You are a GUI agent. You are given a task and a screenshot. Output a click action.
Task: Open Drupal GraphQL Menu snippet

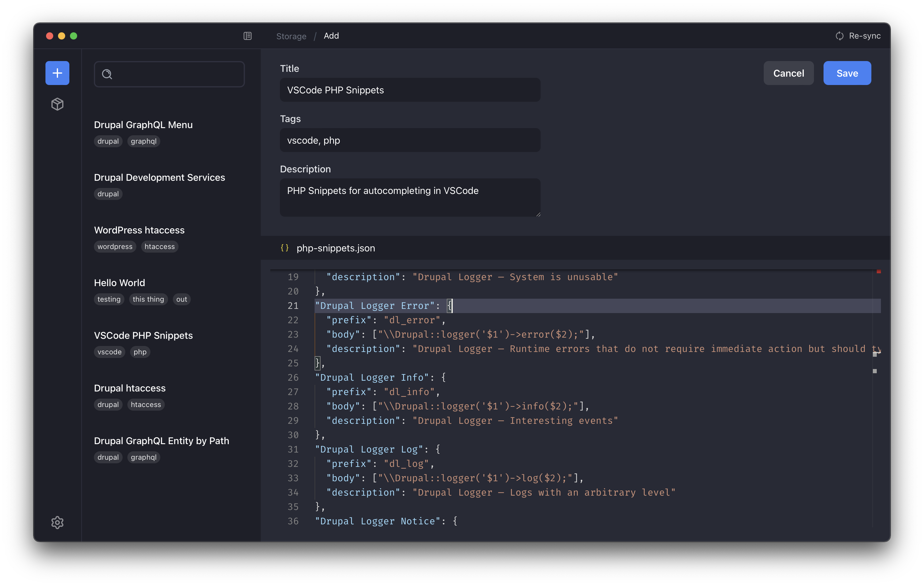point(143,125)
